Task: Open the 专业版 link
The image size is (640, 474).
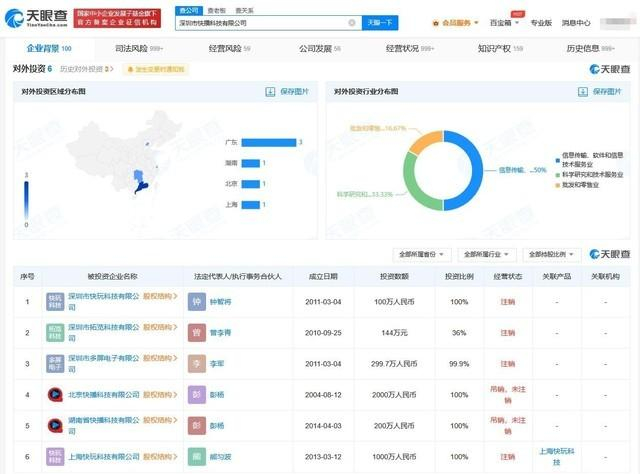Action: click(x=541, y=23)
